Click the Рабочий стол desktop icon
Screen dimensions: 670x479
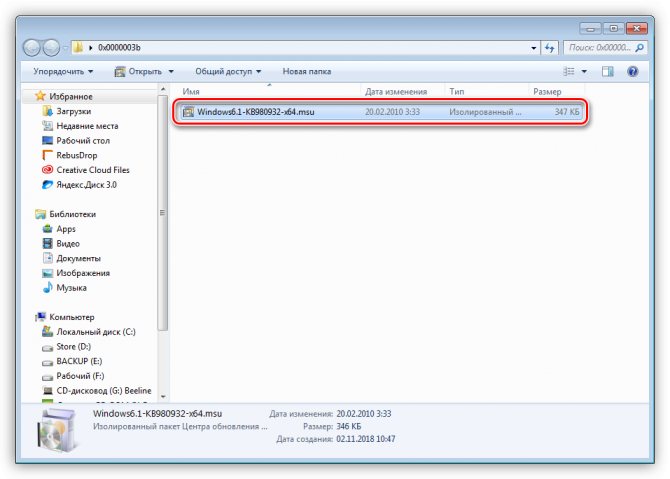tap(47, 140)
